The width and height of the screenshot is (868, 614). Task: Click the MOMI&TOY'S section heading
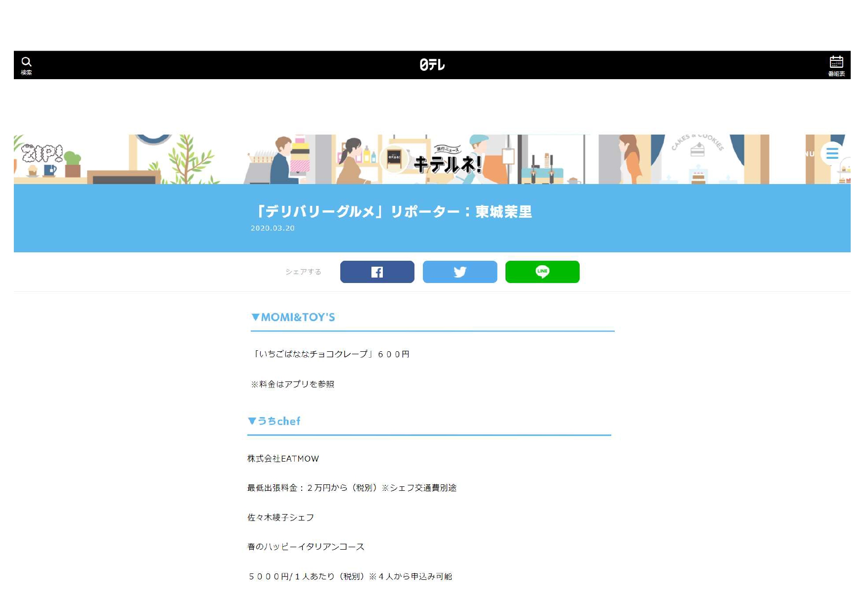click(x=293, y=317)
